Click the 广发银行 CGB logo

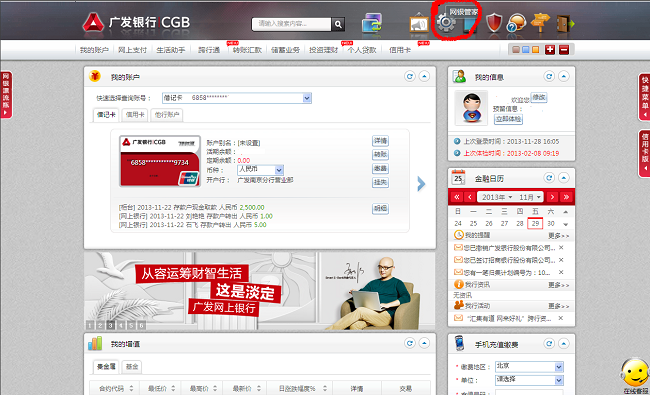(136, 22)
